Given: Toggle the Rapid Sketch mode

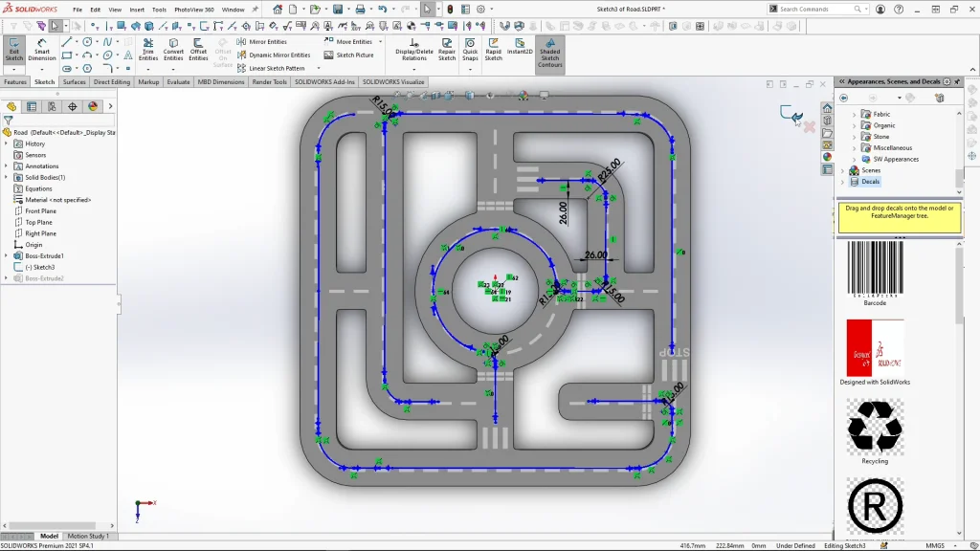Looking at the screenshot, I should [493, 50].
